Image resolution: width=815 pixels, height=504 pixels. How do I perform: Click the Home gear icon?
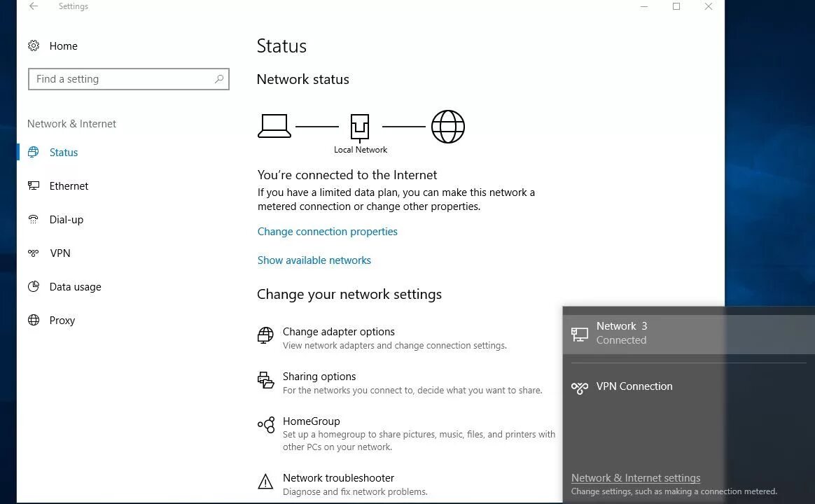click(x=34, y=45)
